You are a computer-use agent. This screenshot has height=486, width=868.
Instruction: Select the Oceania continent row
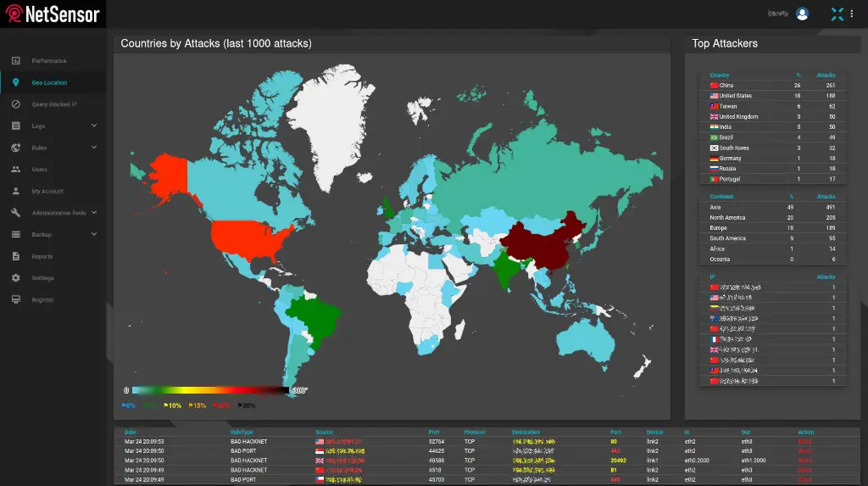[x=772, y=260]
